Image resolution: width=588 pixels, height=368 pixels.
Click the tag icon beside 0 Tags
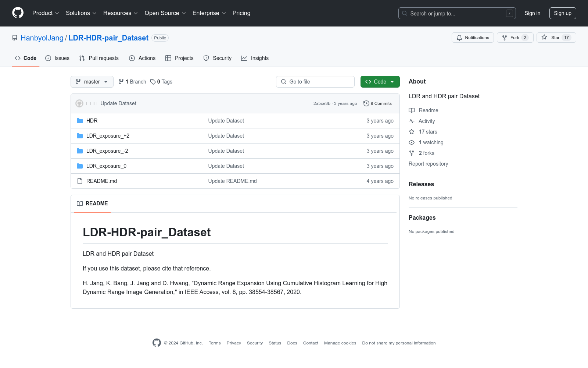coord(153,82)
